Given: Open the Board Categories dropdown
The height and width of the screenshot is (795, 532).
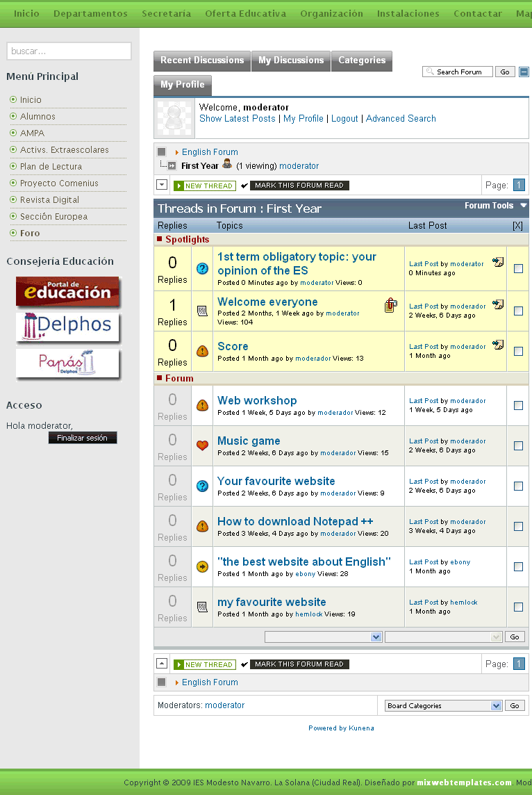Looking at the screenshot, I should 443,705.
